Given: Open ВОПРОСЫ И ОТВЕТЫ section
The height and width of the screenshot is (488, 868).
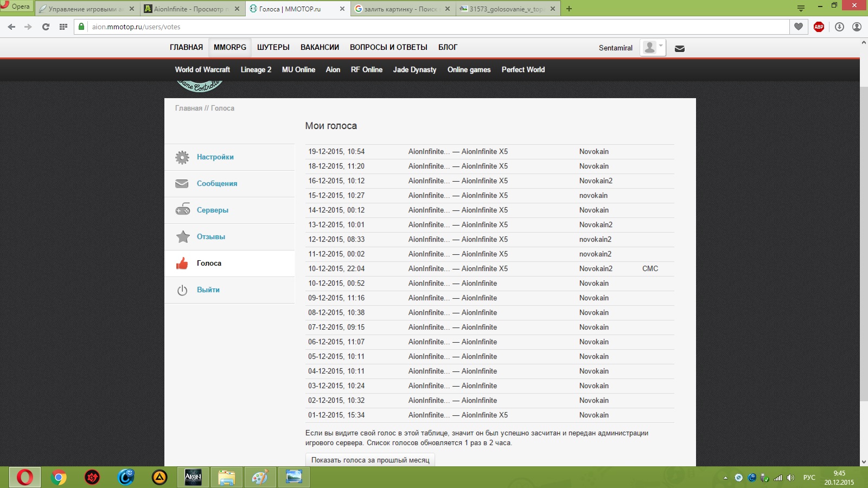Looking at the screenshot, I should (388, 47).
